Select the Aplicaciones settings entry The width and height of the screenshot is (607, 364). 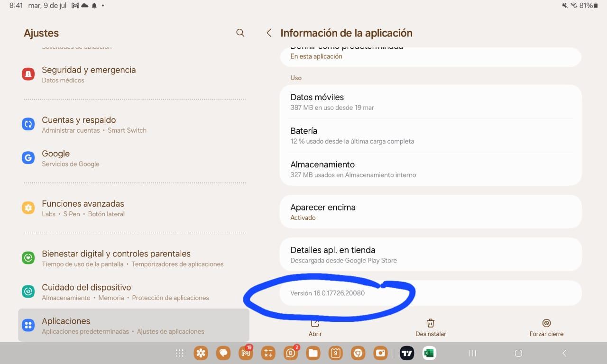[134, 325]
